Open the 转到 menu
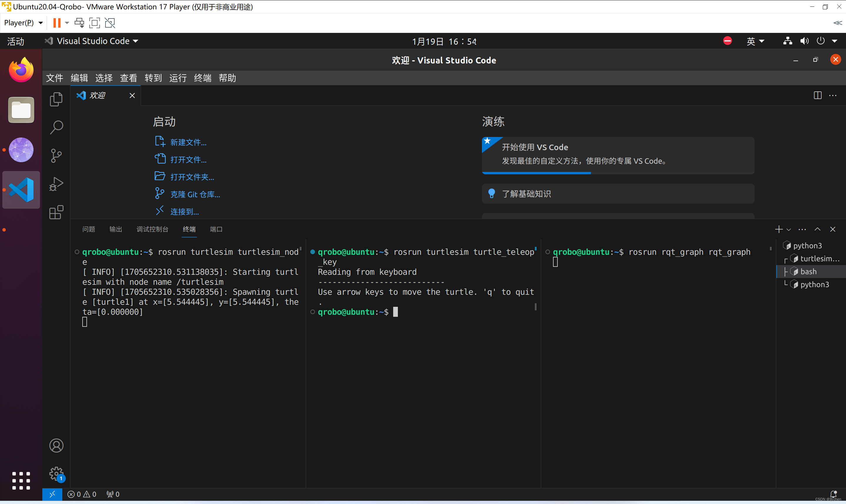 point(153,78)
